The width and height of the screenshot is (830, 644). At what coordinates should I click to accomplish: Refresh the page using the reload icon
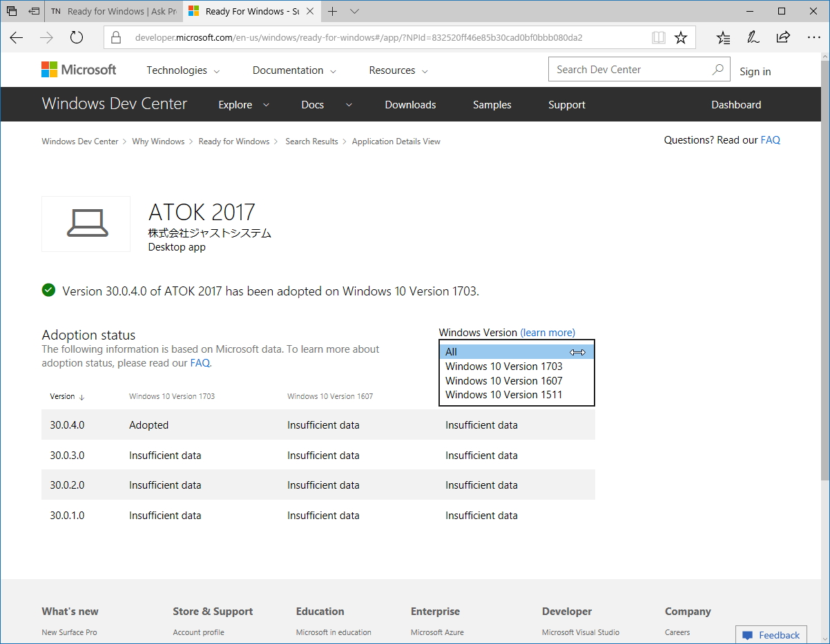click(x=76, y=38)
